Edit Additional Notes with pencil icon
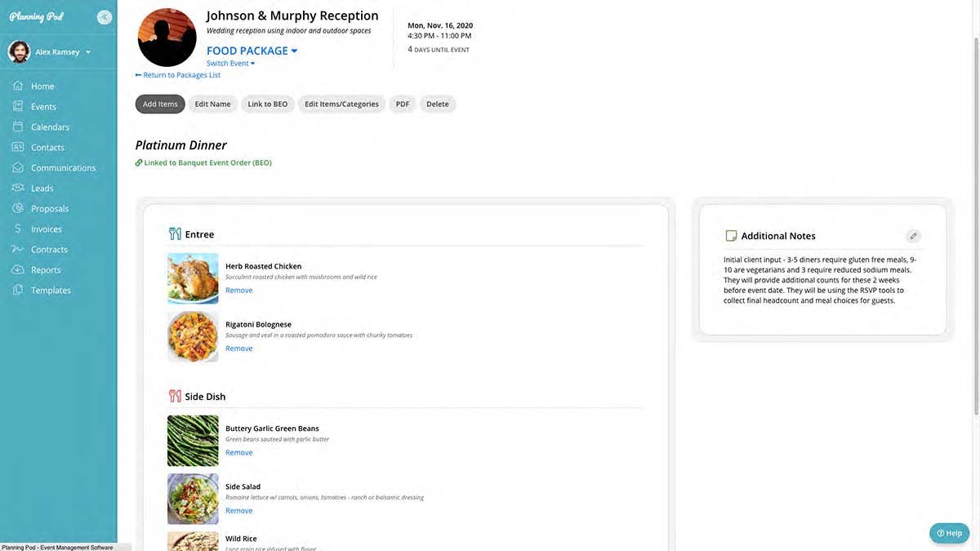Screen dimensions: 980x551 tap(913, 236)
